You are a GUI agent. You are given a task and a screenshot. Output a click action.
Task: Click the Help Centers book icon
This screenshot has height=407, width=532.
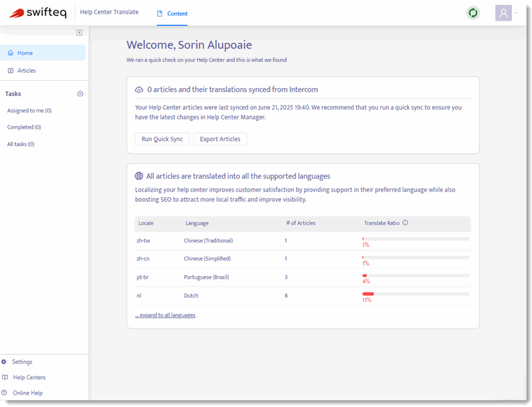pos(5,377)
